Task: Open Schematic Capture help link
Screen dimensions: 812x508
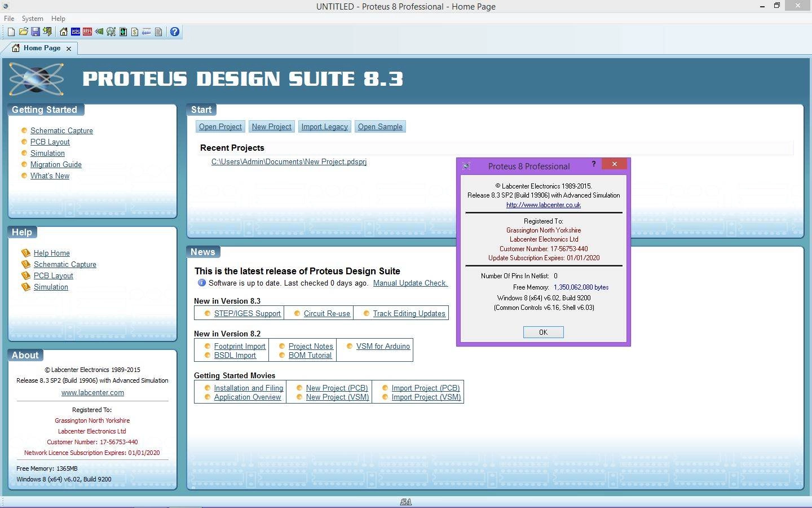Action: (x=65, y=264)
